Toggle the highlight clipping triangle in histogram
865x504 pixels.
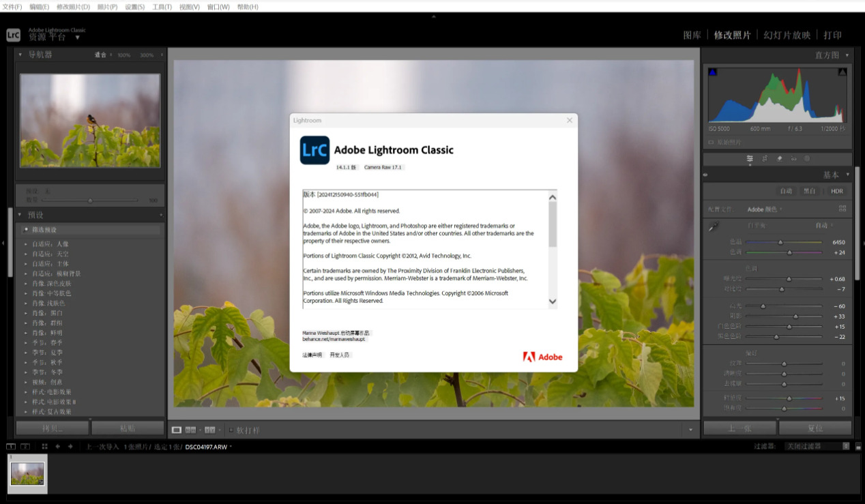tap(842, 72)
